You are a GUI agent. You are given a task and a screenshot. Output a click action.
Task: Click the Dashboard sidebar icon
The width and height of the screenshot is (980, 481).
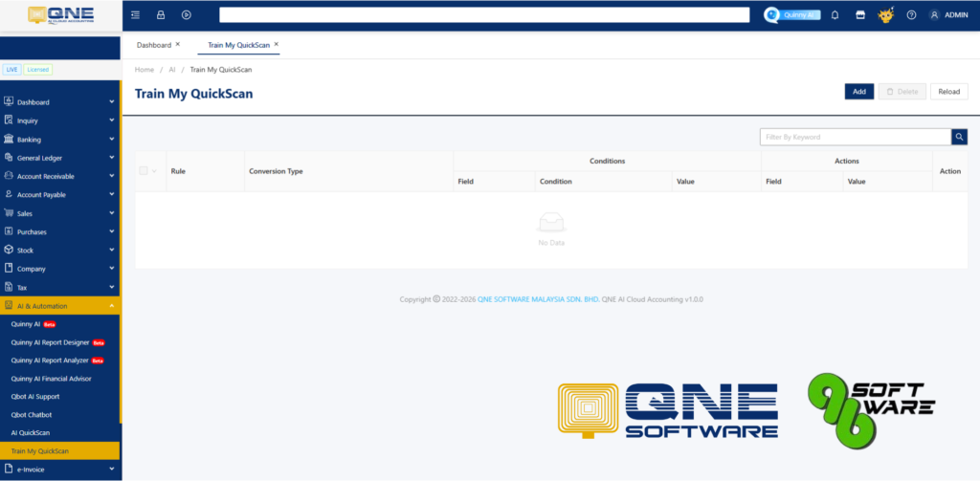[9, 101]
